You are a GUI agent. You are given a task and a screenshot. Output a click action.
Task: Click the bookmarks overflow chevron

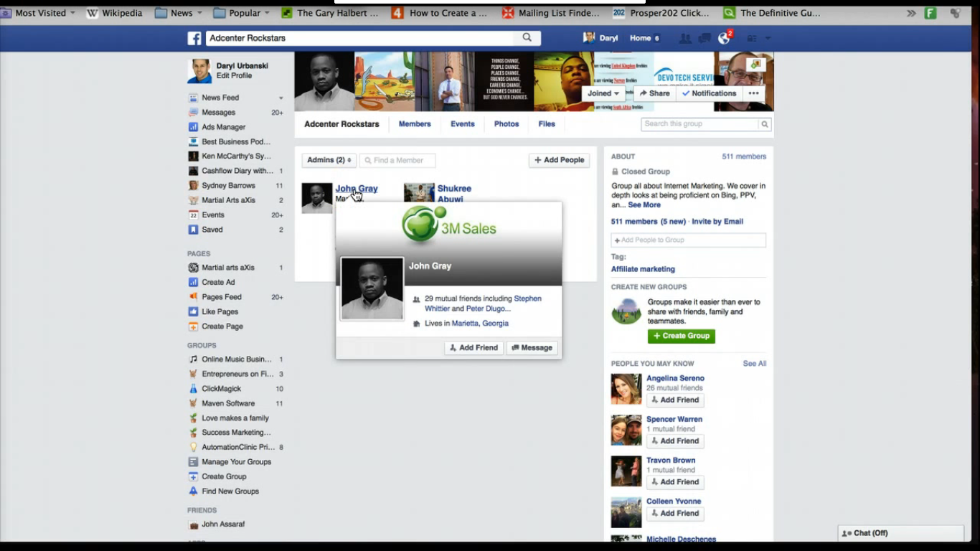[911, 13]
